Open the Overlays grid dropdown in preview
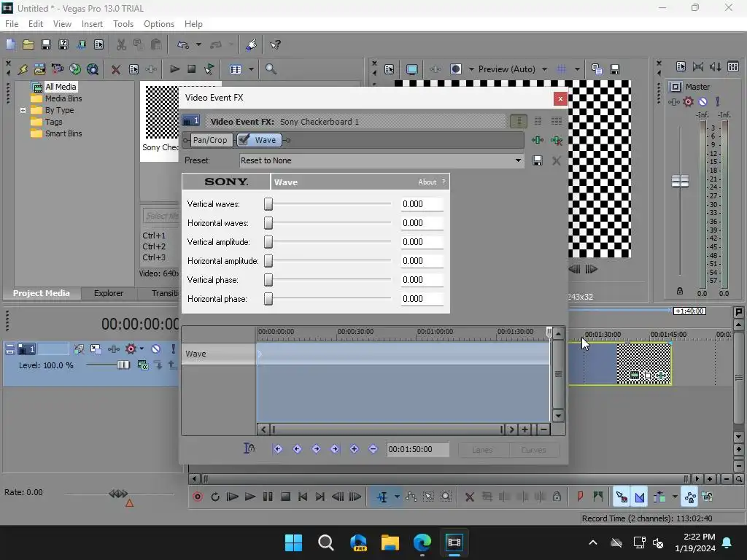 coord(578,69)
